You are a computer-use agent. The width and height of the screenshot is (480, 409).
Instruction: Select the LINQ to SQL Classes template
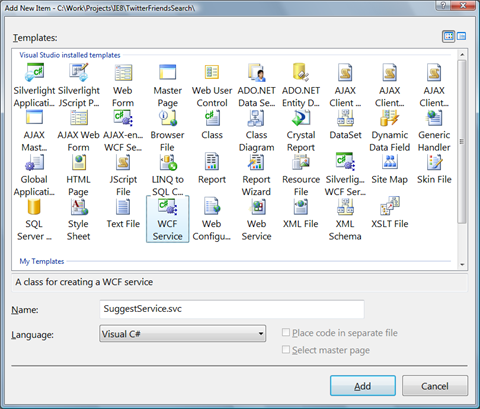tap(167, 174)
